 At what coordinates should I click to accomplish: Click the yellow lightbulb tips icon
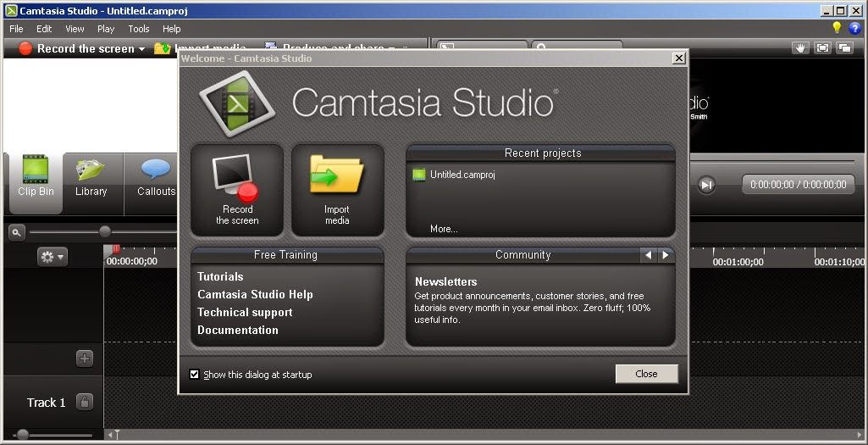coord(837,28)
